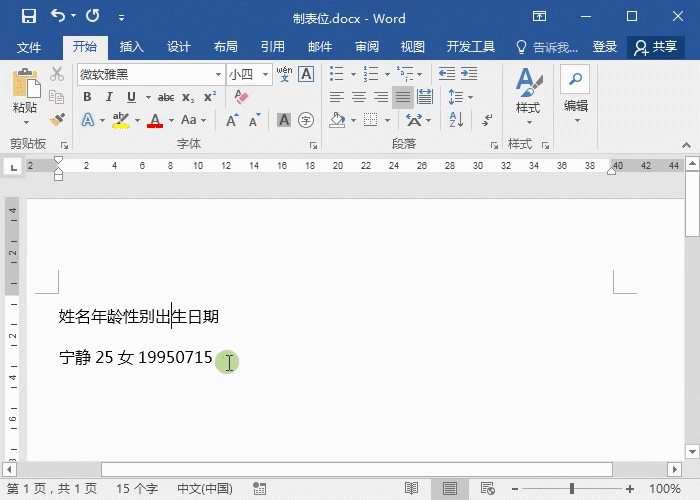Open the 开发工具 ribbon tab
Screen dimensions: 700x500
(x=471, y=47)
